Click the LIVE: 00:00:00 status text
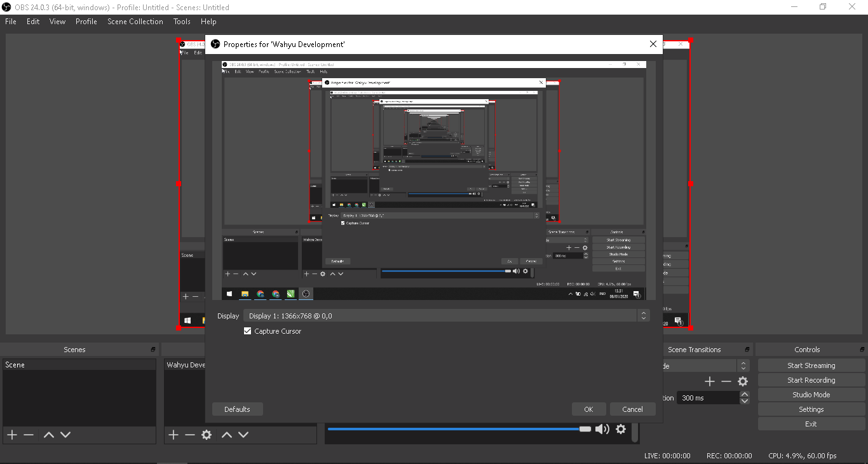This screenshot has height=464, width=868. pyautogui.click(x=667, y=456)
